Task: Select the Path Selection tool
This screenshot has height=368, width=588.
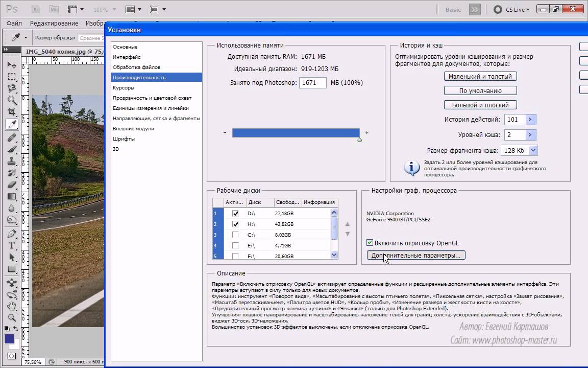Action: pos(12,257)
